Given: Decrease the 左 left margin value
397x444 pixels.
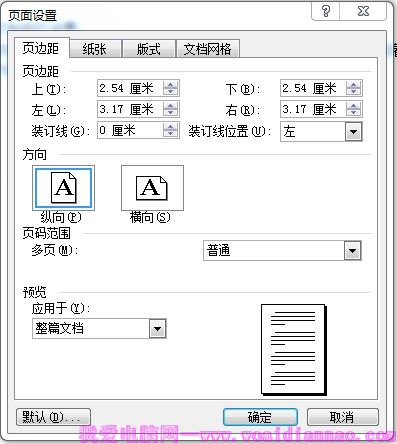Looking at the screenshot, I should [171, 113].
